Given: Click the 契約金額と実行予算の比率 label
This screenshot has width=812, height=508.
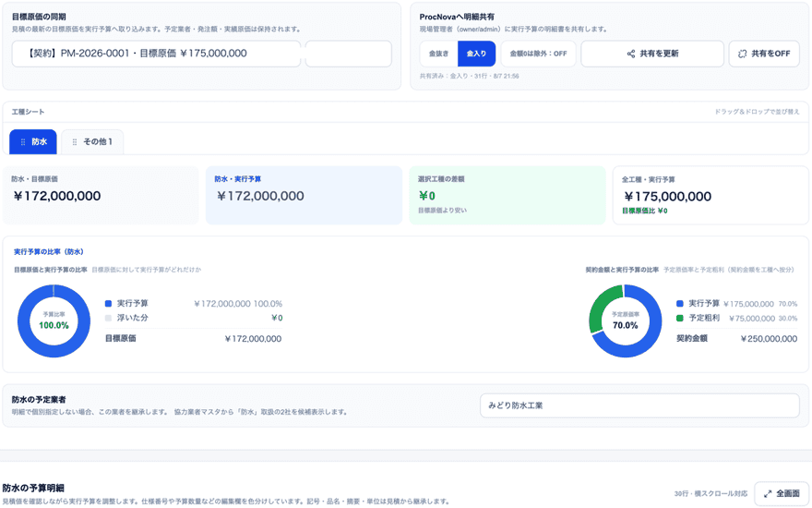Looking at the screenshot, I should pyautogui.click(x=622, y=270).
